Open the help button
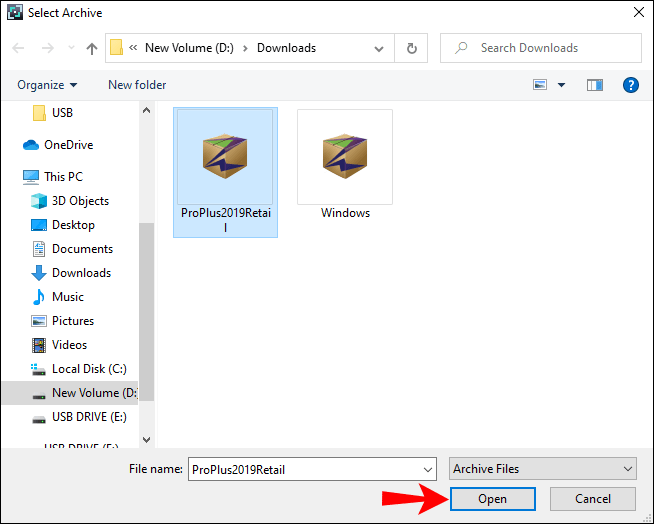654x524 pixels. click(x=631, y=85)
